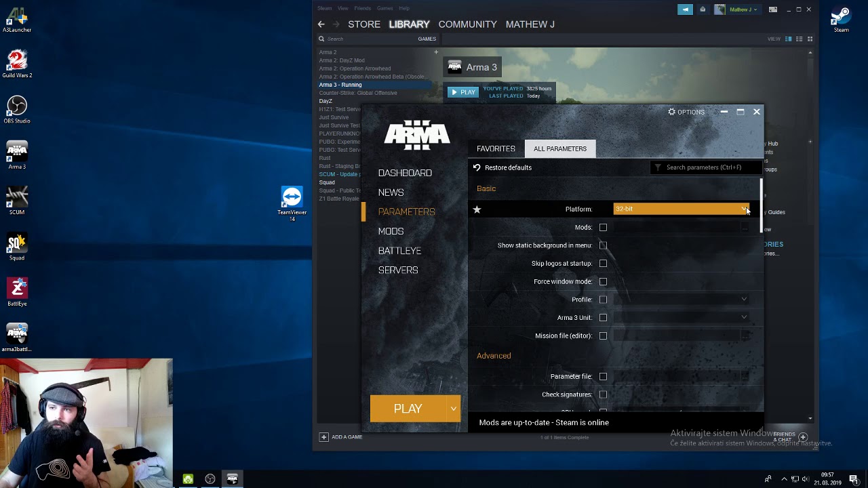
Task: Browse for Mods path with ellipsis button
Action: click(745, 228)
